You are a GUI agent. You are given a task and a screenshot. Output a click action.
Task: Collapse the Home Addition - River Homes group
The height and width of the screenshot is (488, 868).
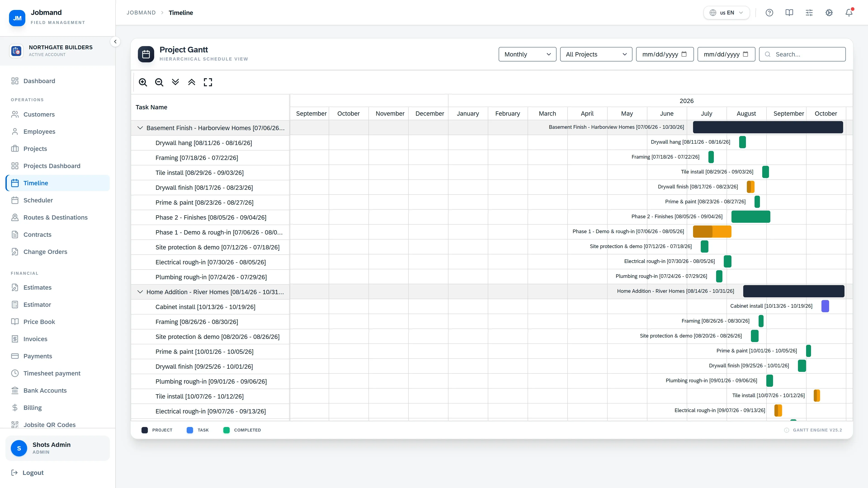pyautogui.click(x=140, y=292)
